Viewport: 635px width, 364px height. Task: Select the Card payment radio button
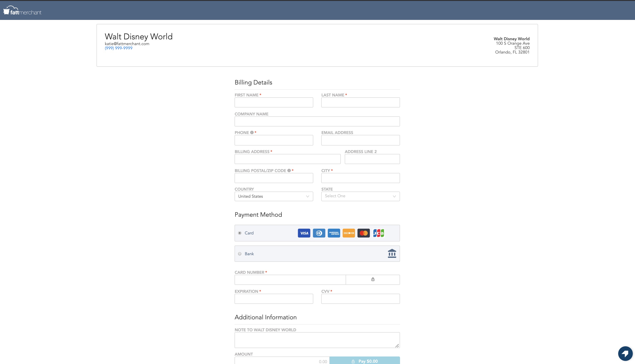click(240, 233)
